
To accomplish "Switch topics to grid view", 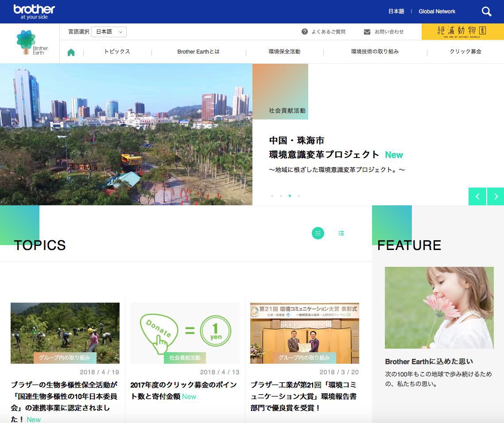I will point(318,233).
